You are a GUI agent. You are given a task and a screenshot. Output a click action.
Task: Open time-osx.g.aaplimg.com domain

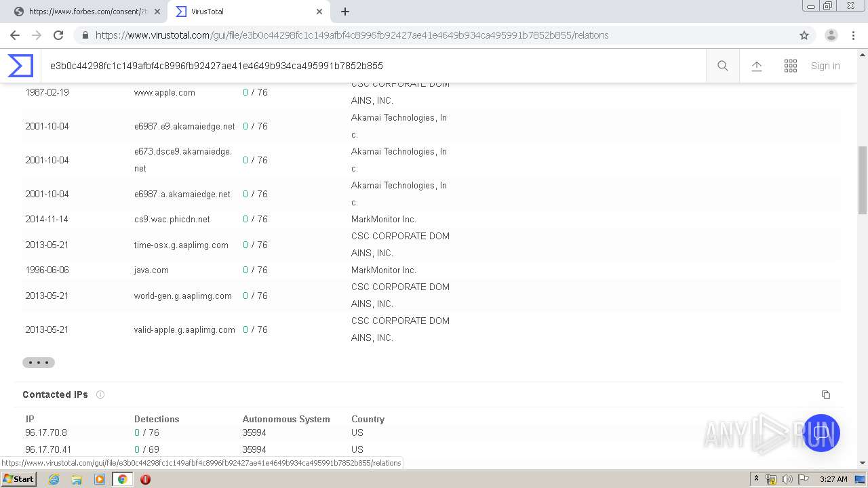point(181,245)
